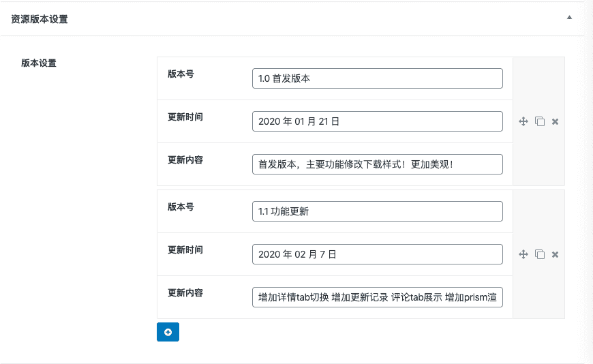The width and height of the screenshot is (593, 364).
Task: Focus the 1.1 功能更新 version field
Action: (378, 211)
